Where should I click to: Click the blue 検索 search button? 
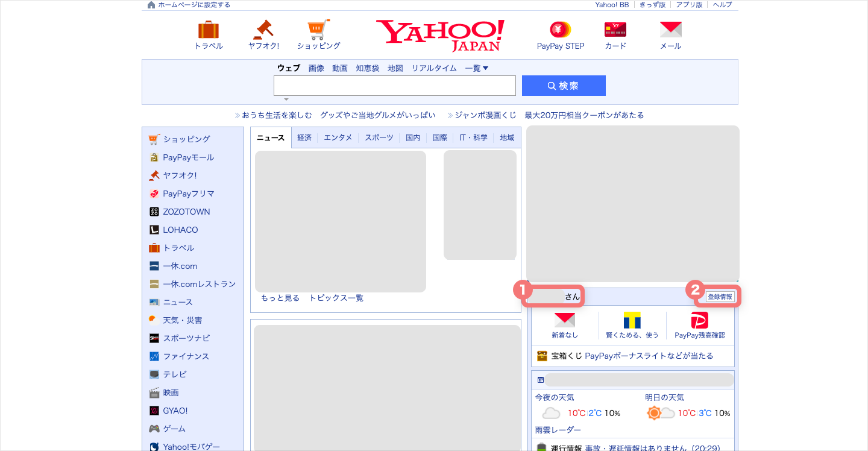click(x=564, y=86)
